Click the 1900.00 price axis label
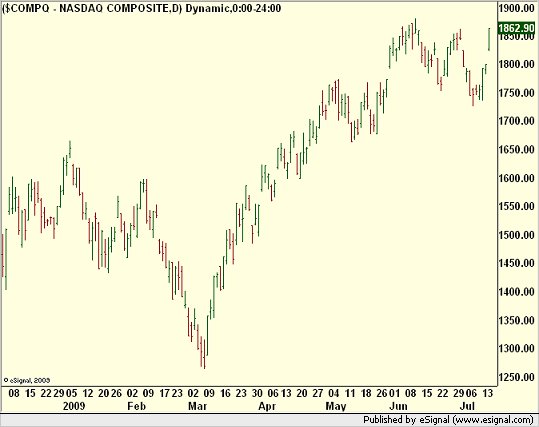 tap(517, 8)
